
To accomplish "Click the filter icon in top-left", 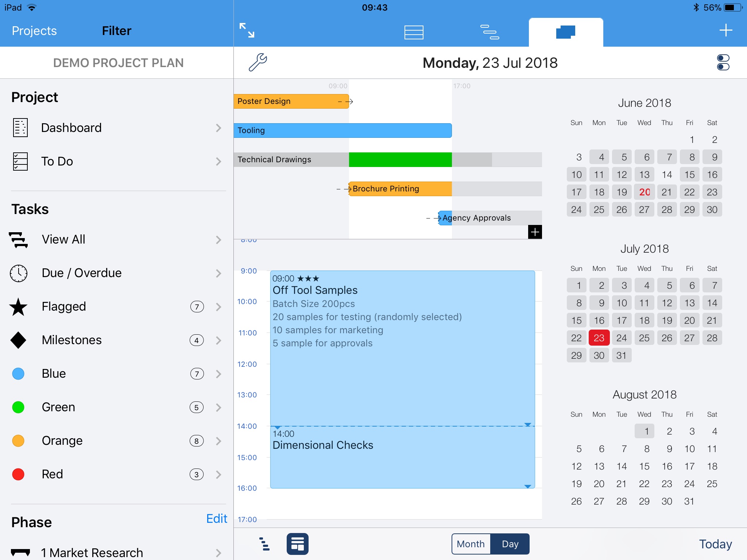I will (116, 31).
